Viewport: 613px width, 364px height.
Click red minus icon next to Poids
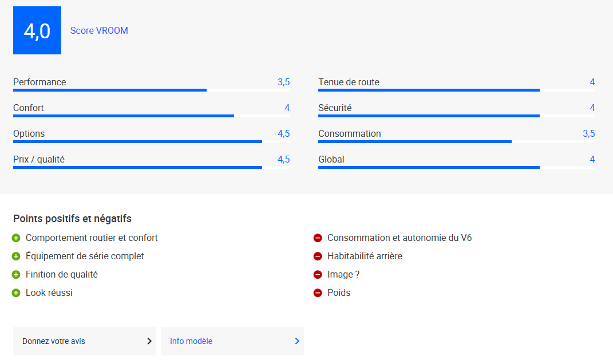pos(318,293)
